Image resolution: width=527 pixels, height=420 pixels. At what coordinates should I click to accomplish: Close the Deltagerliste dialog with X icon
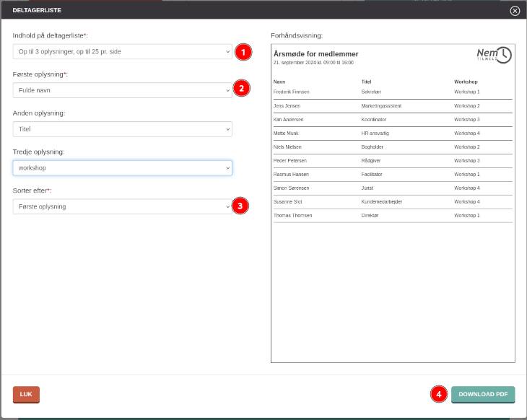[515, 11]
